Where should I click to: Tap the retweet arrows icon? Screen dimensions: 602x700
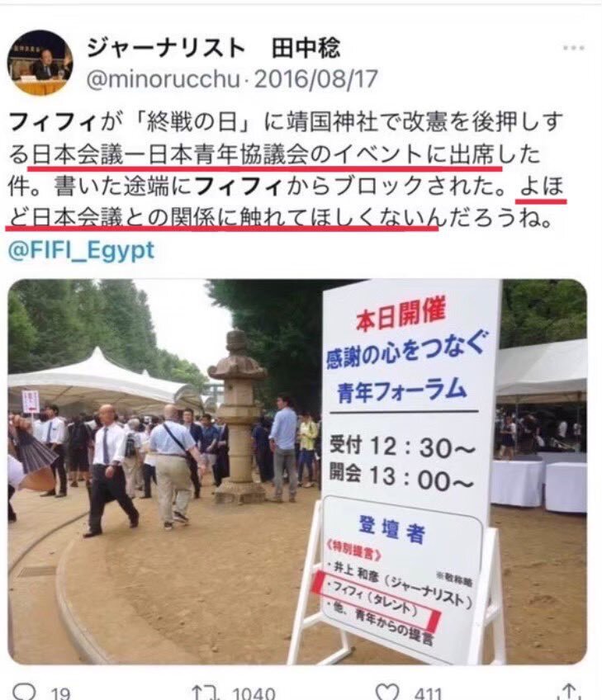click(206, 692)
